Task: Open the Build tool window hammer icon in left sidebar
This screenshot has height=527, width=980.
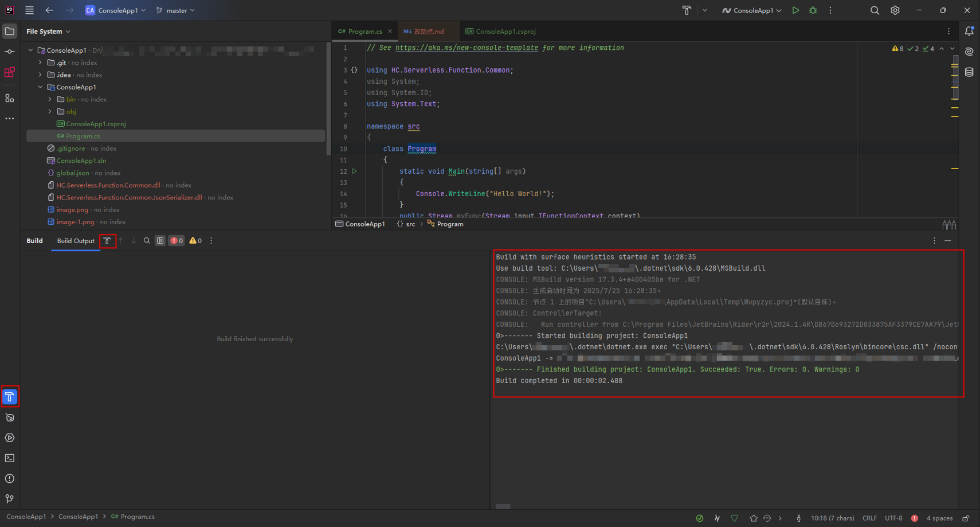Action: pyautogui.click(x=10, y=397)
